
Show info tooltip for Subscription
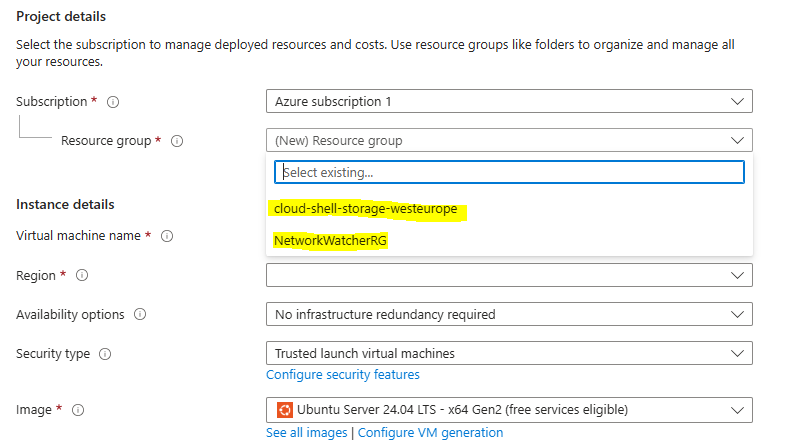pos(113,102)
